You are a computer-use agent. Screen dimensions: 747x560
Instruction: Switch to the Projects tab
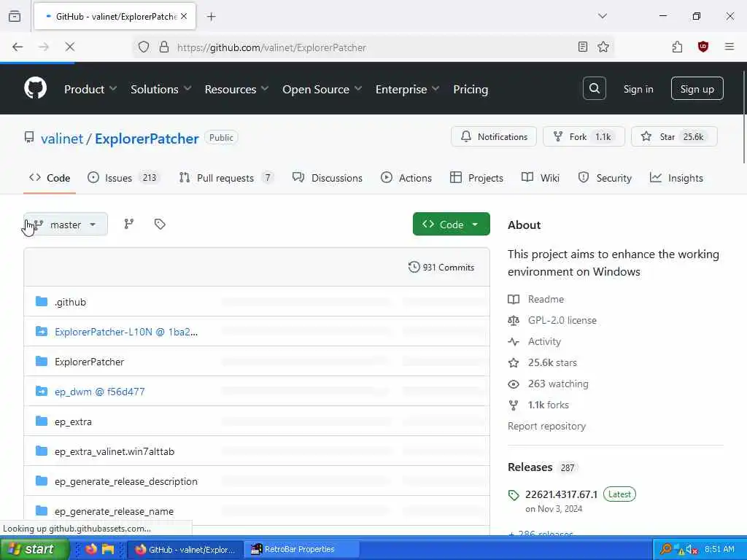(x=476, y=178)
